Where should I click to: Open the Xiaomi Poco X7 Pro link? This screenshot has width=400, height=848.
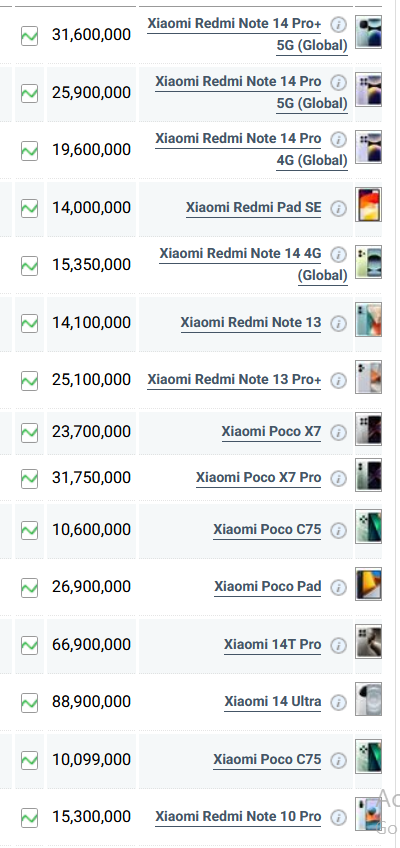(x=258, y=478)
